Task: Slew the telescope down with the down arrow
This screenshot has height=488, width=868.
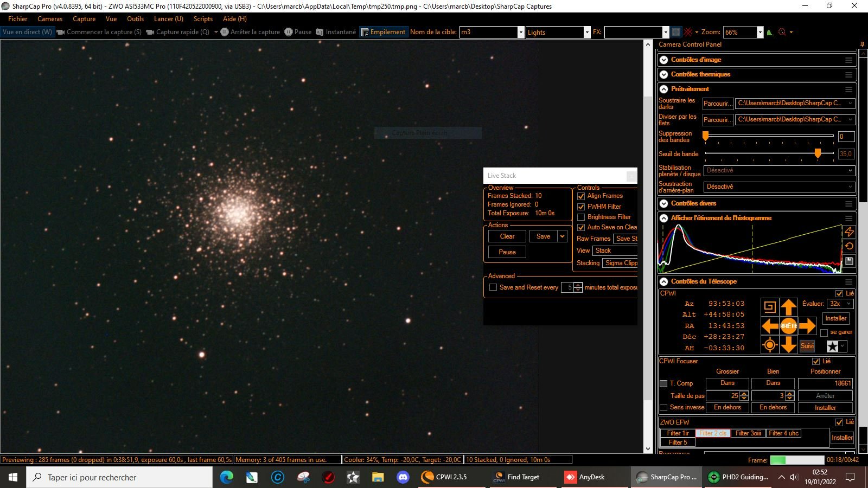Action: coord(788,345)
